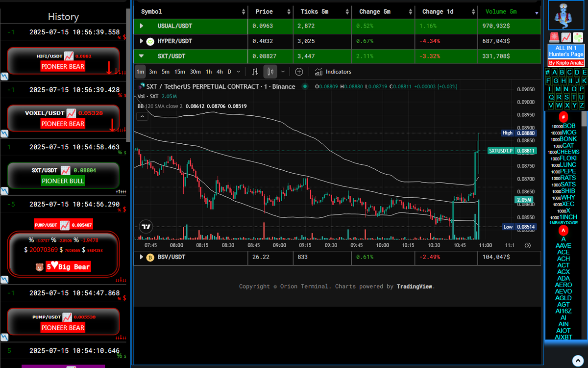This screenshot has width=588, height=368.
Task: Click small chart icon below VOXEL/USDT card
Action: click(4, 133)
